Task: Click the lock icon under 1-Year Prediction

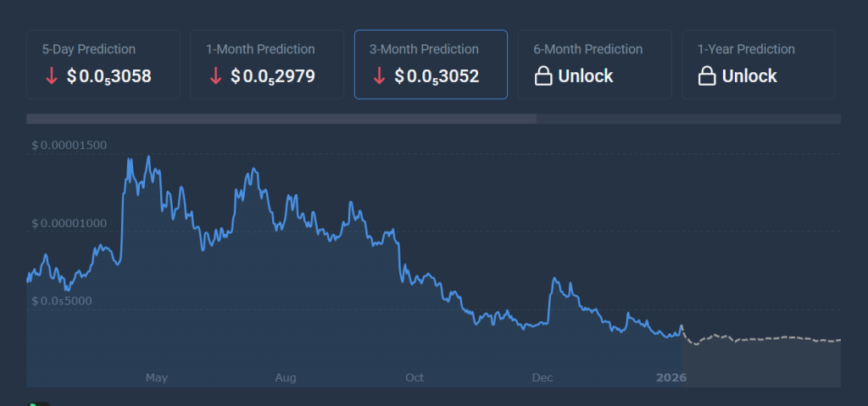Action: coord(706,76)
